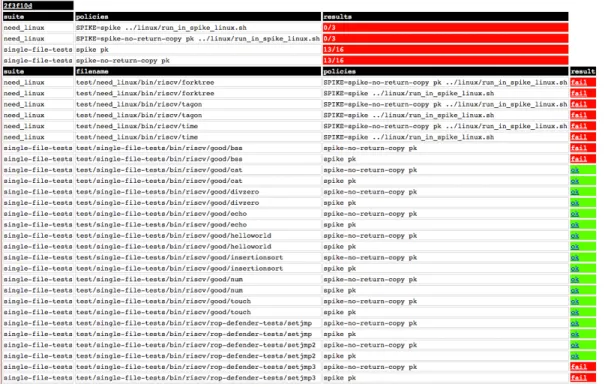This screenshot has height=387, width=605.
Task: Open ok result for helloworld spike pk
Action: tap(575, 246)
